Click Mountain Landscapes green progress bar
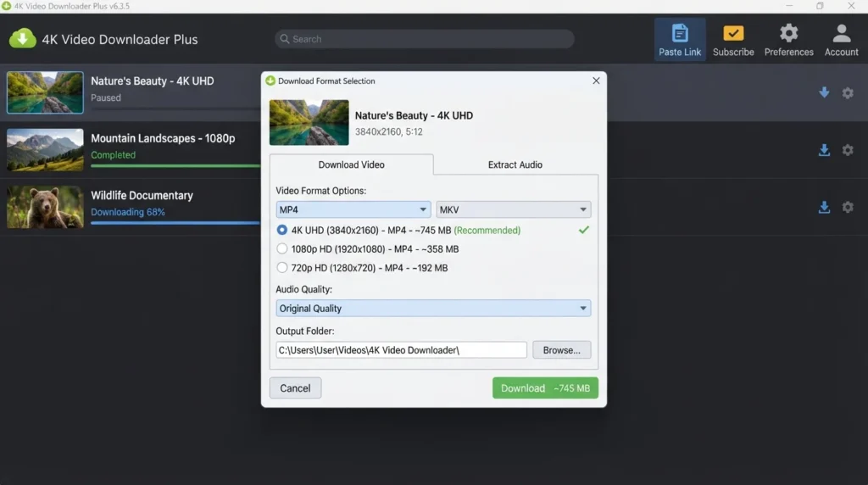 175,165
